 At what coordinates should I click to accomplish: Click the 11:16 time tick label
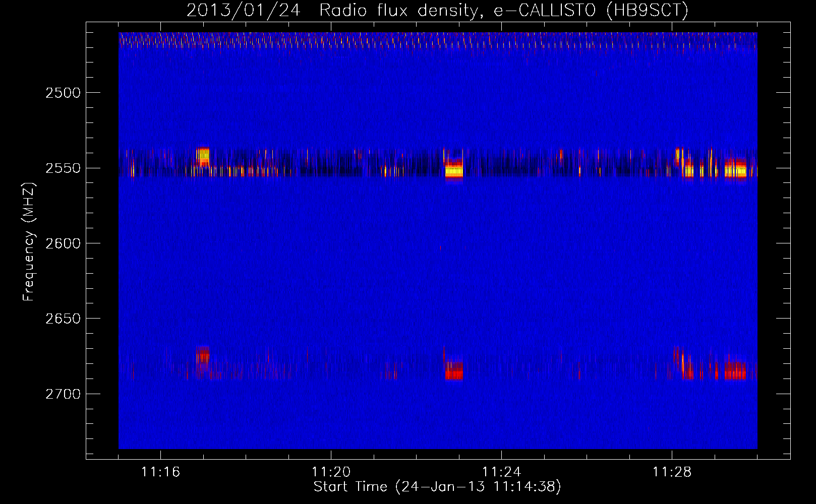click(x=160, y=472)
